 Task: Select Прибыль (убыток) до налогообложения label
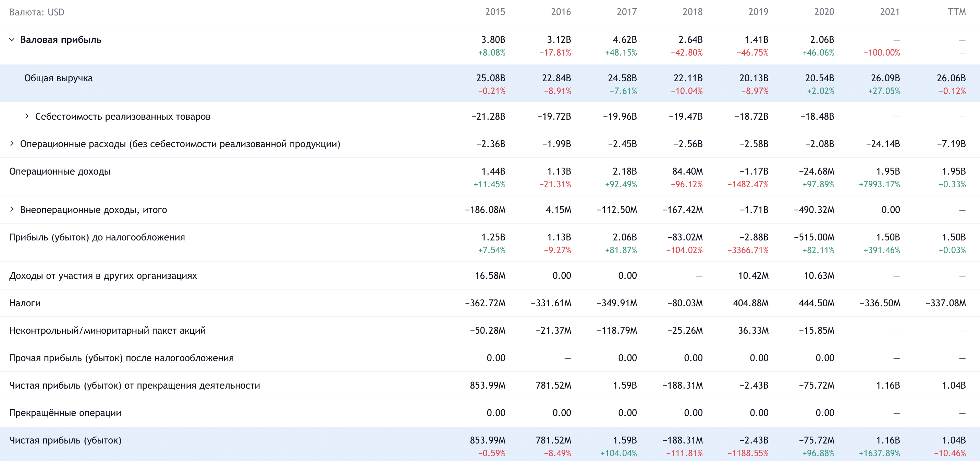point(97,237)
